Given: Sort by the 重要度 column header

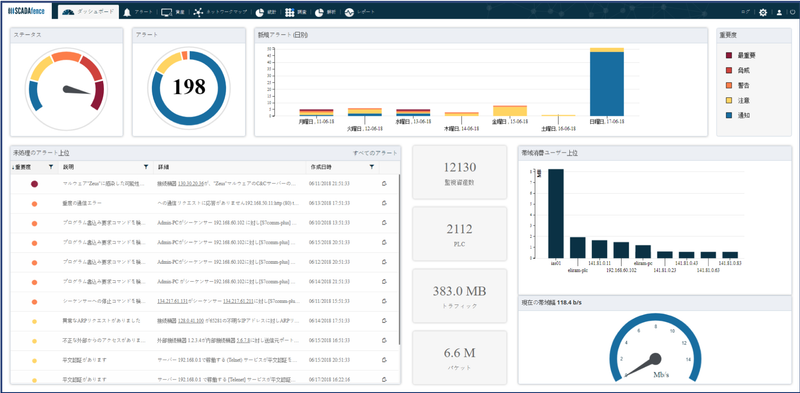Looking at the screenshot, I should pyautogui.click(x=22, y=166).
